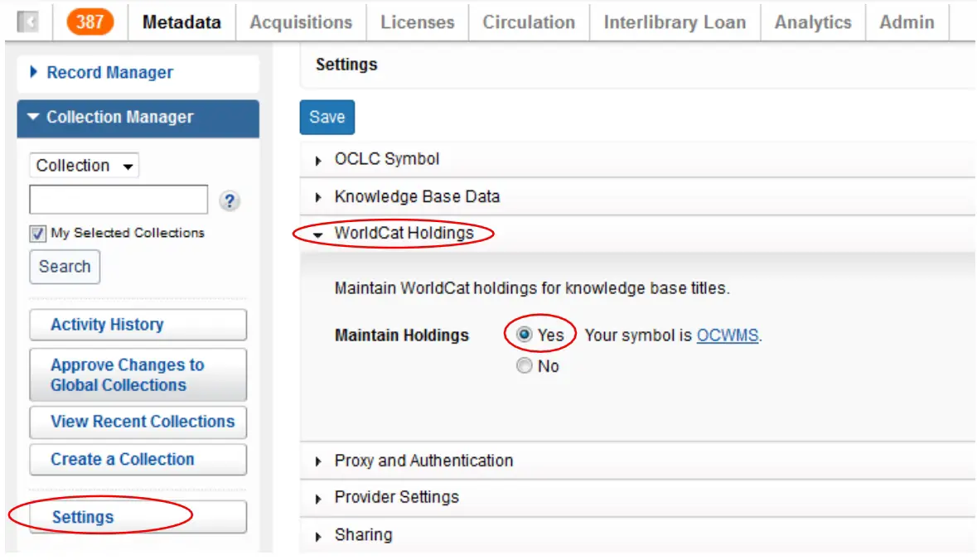977x560 pixels.
Task: Collapse the WorldCat Holdings section
Action: click(403, 234)
